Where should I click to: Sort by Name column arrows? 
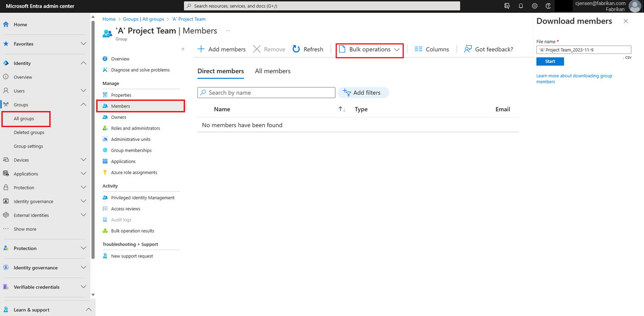(342, 109)
